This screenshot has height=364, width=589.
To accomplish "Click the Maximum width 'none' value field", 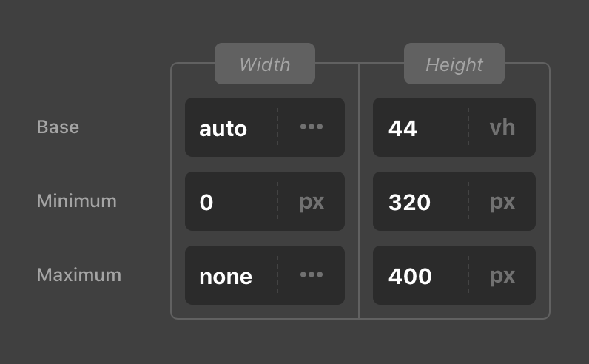I will tap(229, 276).
